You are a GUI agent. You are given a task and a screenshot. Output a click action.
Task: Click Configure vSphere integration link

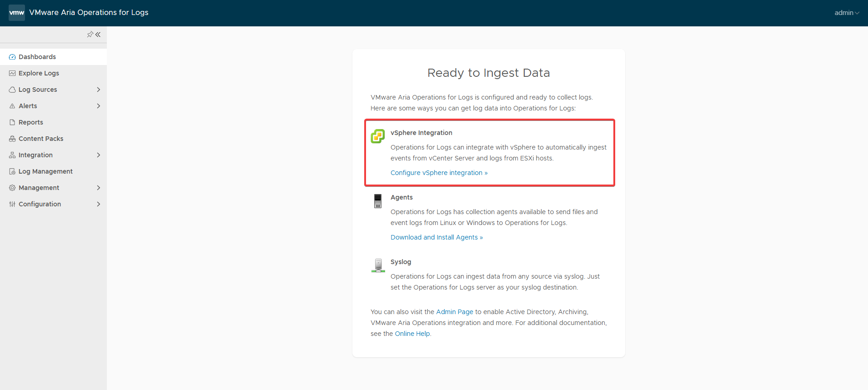point(439,173)
